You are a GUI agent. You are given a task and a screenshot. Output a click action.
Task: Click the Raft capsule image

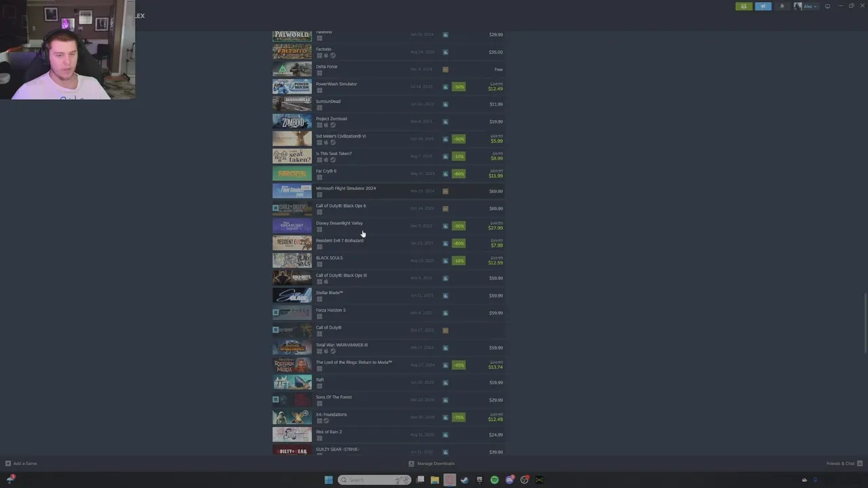pyautogui.click(x=292, y=383)
